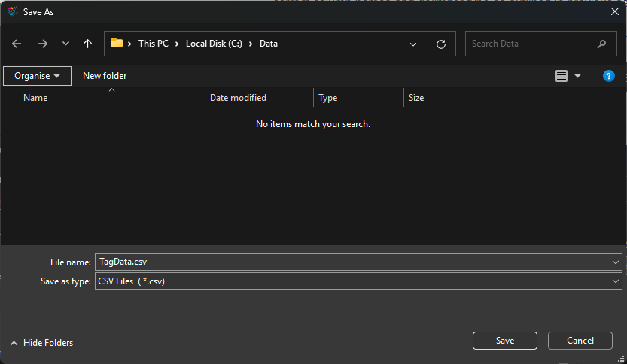Click the search magnifier icon
Screen dimensions: 627x364
tap(601, 44)
